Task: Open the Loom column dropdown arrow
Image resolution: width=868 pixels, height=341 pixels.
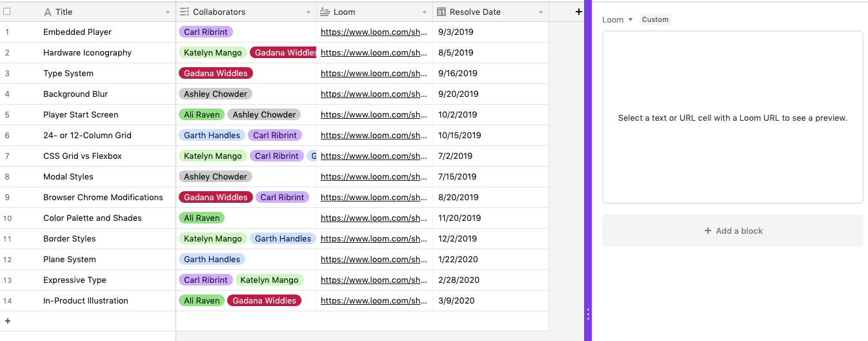Action: click(x=425, y=12)
